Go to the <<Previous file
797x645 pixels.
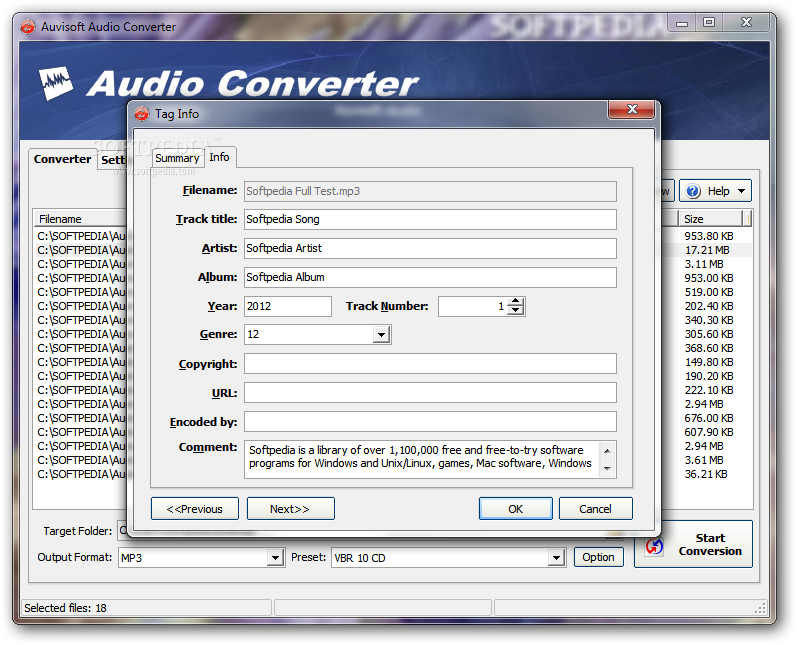coord(195,509)
